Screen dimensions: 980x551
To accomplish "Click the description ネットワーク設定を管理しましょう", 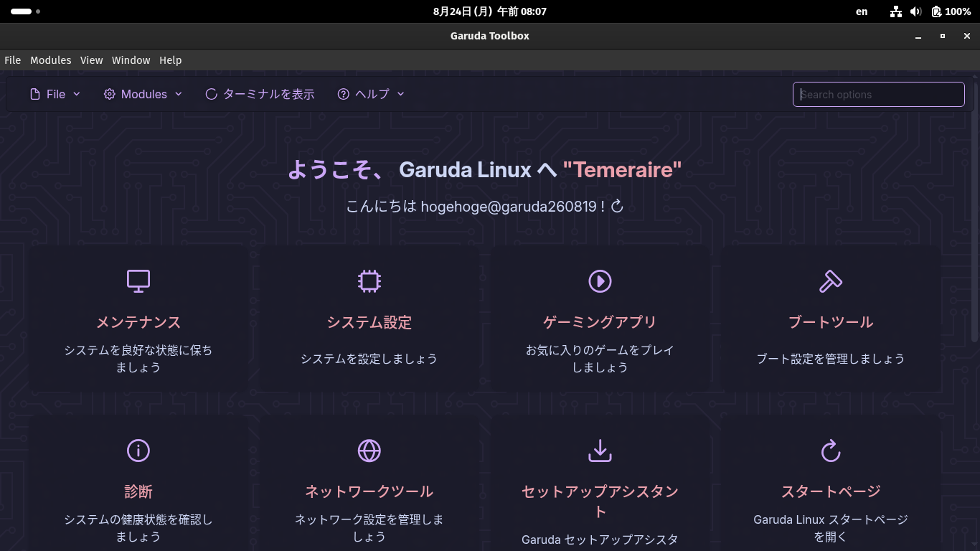I will tap(369, 528).
